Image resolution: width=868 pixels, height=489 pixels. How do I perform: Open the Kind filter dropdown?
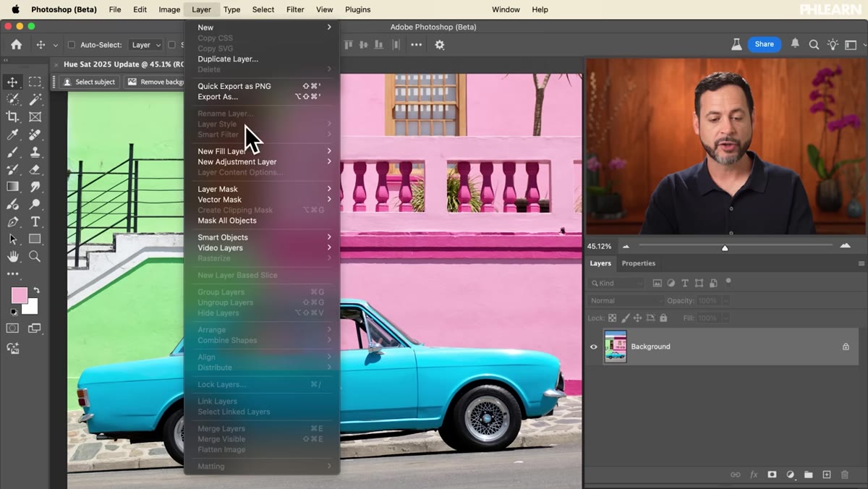click(x=616, y=284)
